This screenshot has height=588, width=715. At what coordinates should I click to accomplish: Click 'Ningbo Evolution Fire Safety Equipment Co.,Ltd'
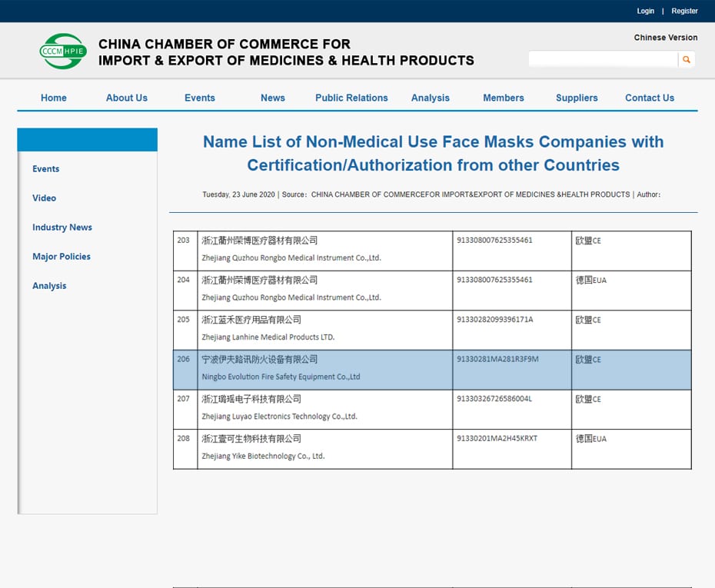pyautogui.click(x=281, y=377)
